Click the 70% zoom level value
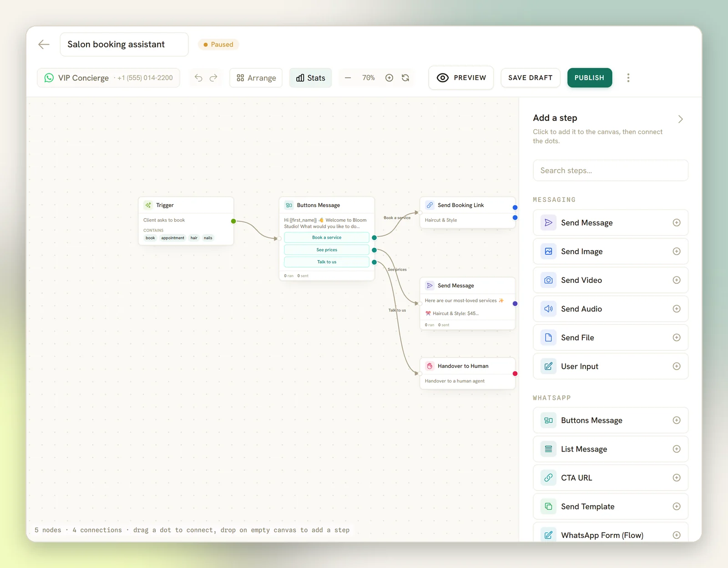 [x=369, y=78]
